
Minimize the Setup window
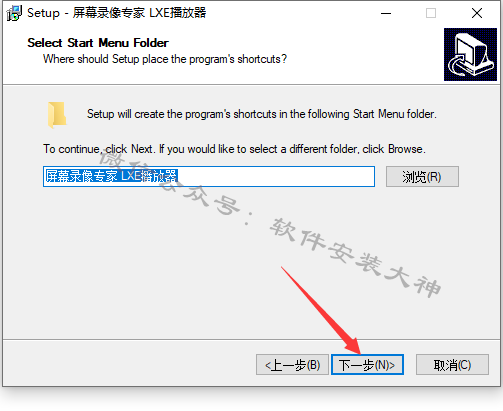[386, 13]
